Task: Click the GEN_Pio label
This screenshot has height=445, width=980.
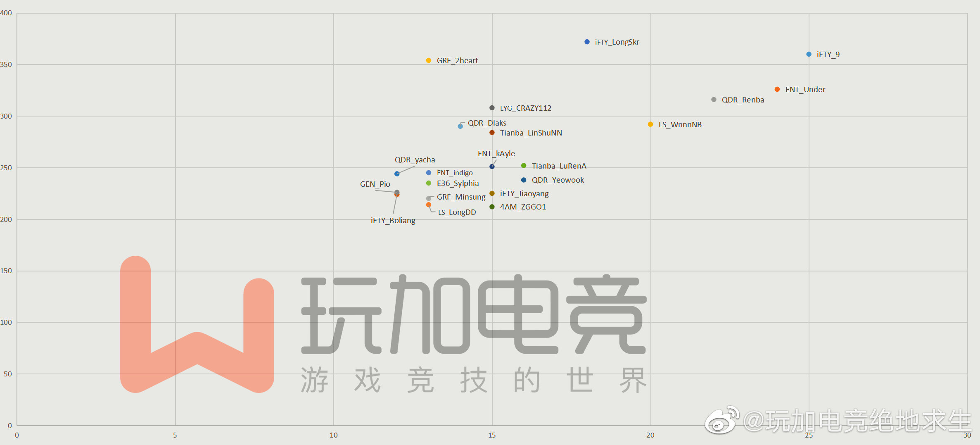Action: pos(375,184)
